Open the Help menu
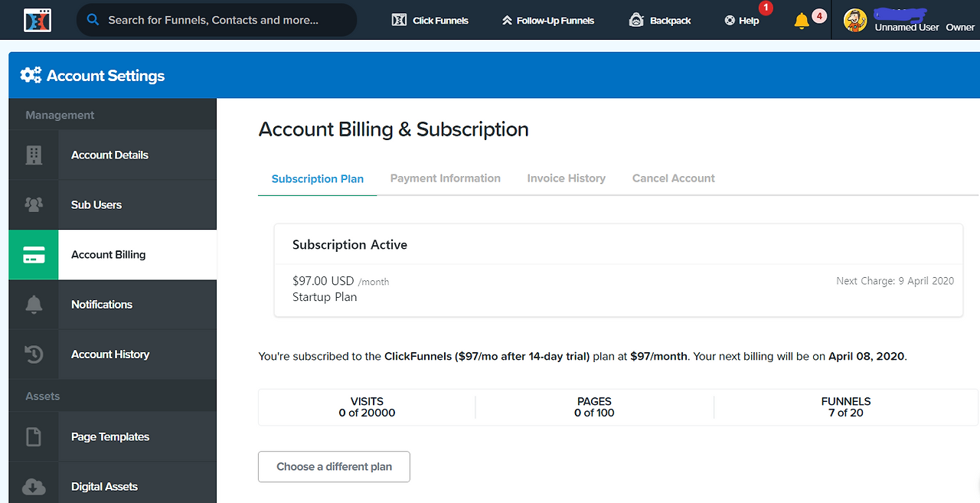980x503 pixels. click(742, 21)
